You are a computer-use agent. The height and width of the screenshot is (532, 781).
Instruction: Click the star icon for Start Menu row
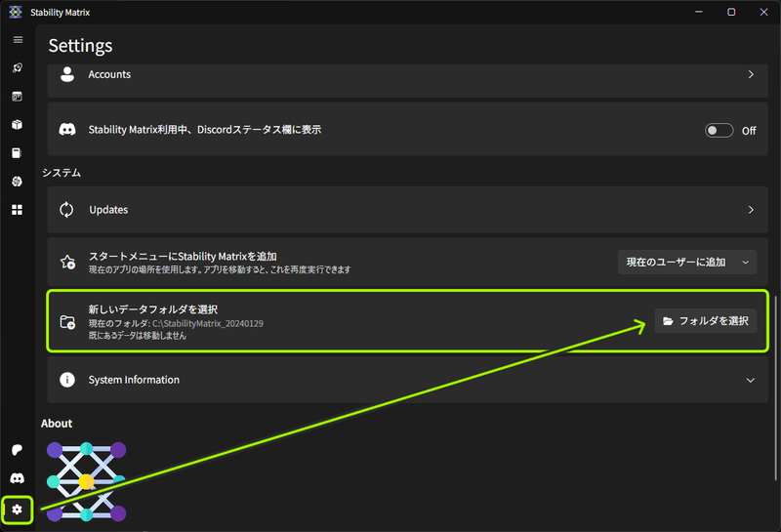pos(67,262)
